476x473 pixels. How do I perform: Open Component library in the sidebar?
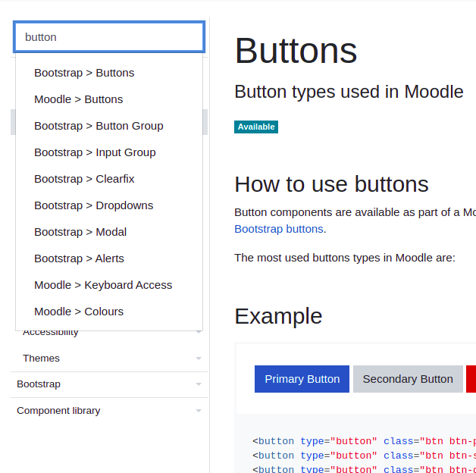point(58,410)
